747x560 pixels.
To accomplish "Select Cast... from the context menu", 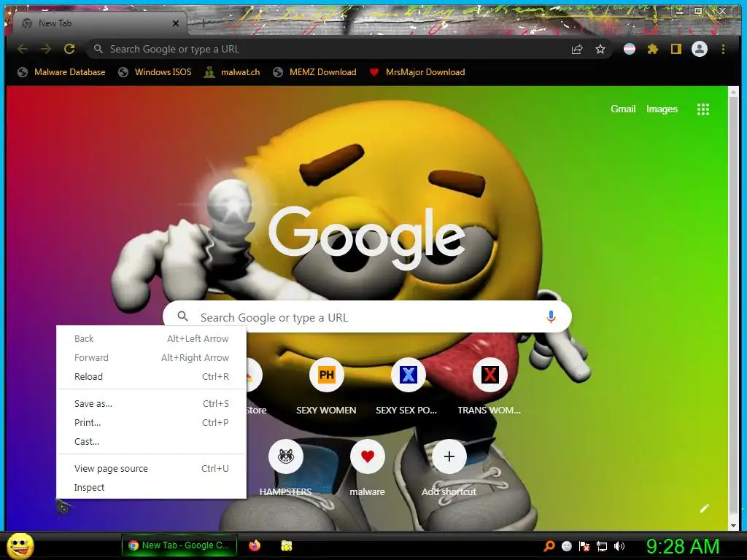I will tap(152, 442).
